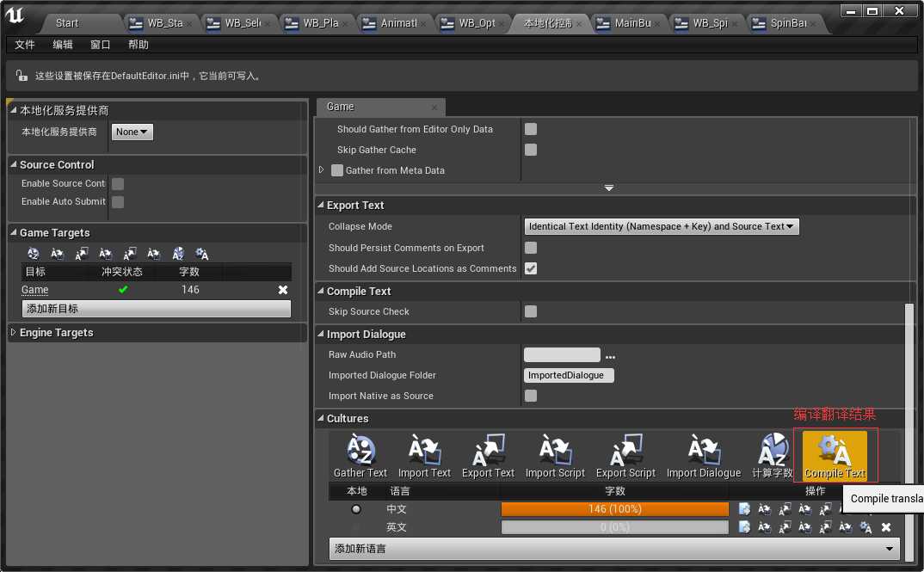Image resolution: width=924 pixels, height=572 pixels.
Task: Click compile text gear icon in 英文 row
Action: (865, 527)
